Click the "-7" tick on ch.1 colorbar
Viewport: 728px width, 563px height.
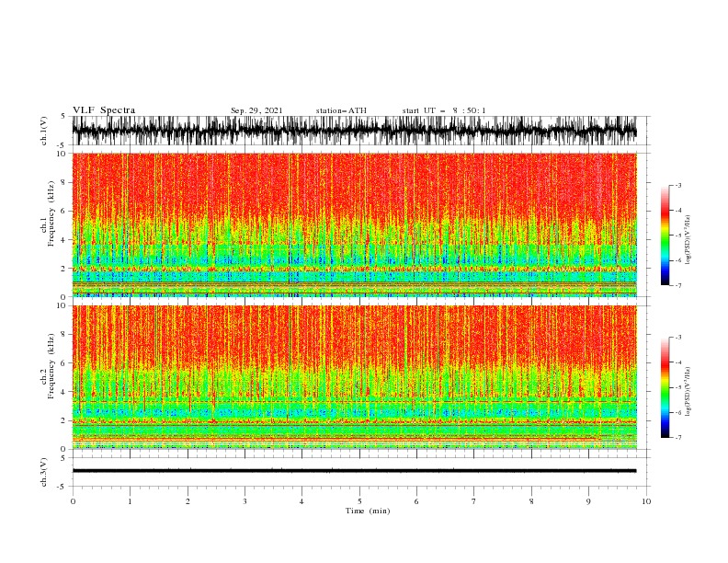[x=678, y=285]
